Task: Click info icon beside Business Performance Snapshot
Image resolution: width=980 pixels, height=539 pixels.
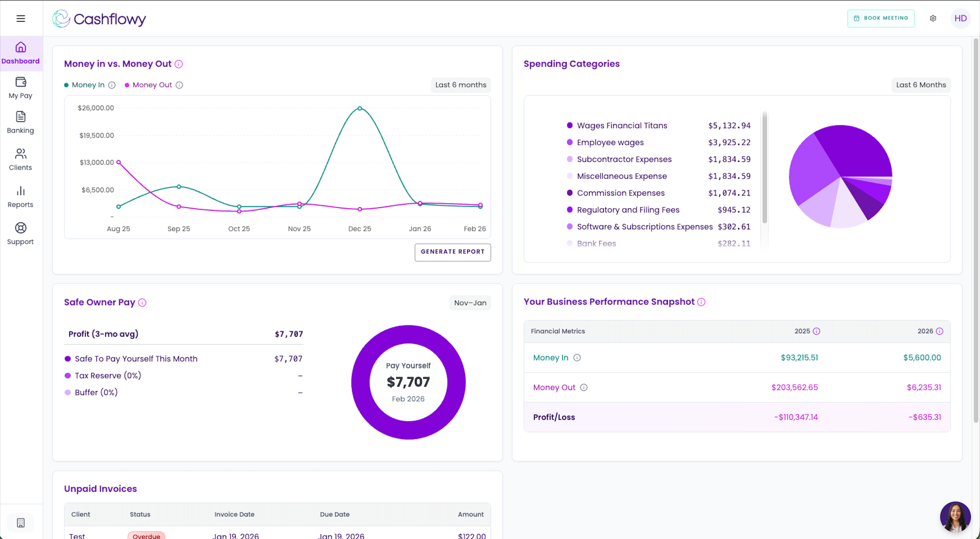Action: tap(701, 302)
